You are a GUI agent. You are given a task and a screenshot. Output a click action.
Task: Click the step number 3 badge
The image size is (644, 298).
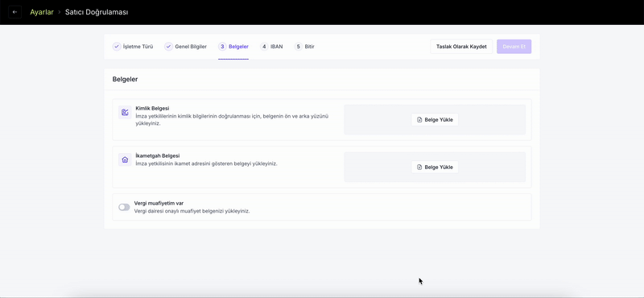222,47
